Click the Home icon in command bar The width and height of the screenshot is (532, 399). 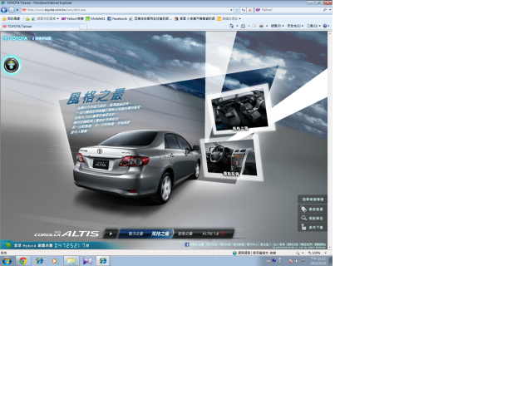coord(232,26)
